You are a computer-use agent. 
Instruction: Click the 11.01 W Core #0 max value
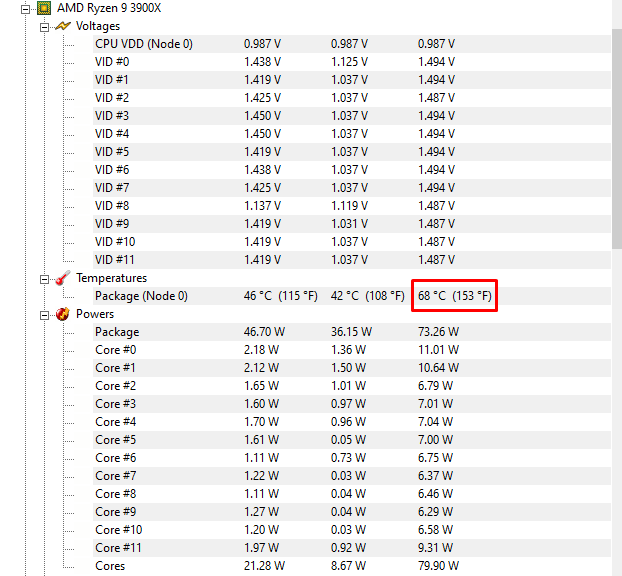click(438, 350)
